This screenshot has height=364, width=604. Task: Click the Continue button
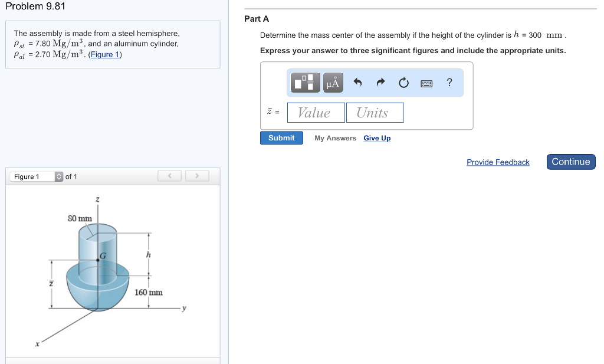570,161
